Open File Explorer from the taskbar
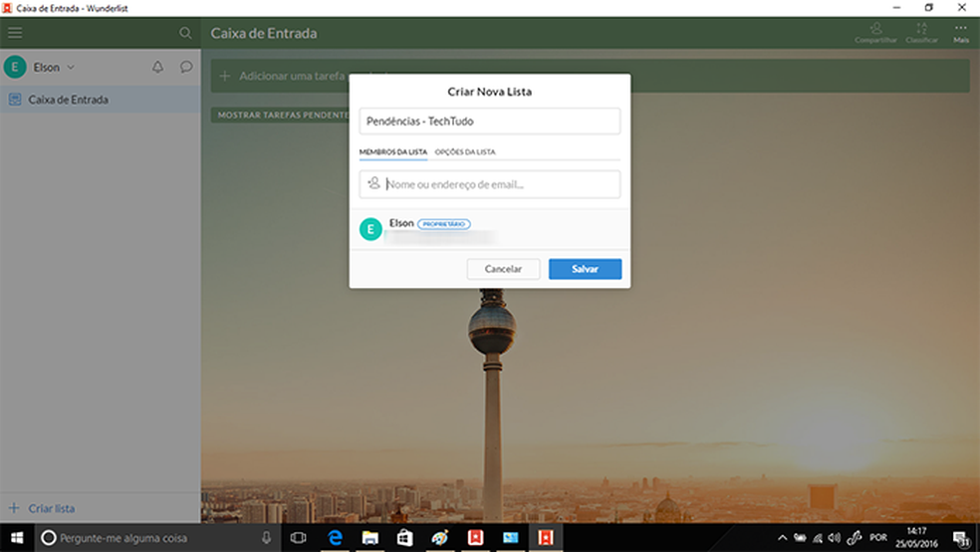980x552 pixels. click(x=370, y=538)
